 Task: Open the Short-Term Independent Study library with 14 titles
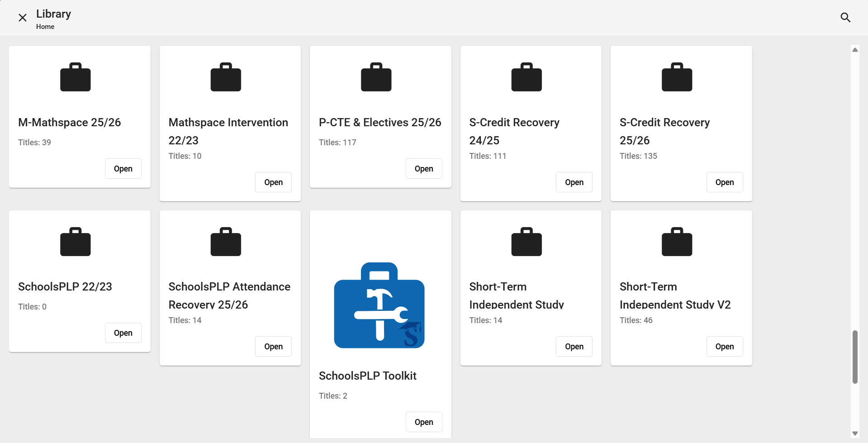pos(574,347)
